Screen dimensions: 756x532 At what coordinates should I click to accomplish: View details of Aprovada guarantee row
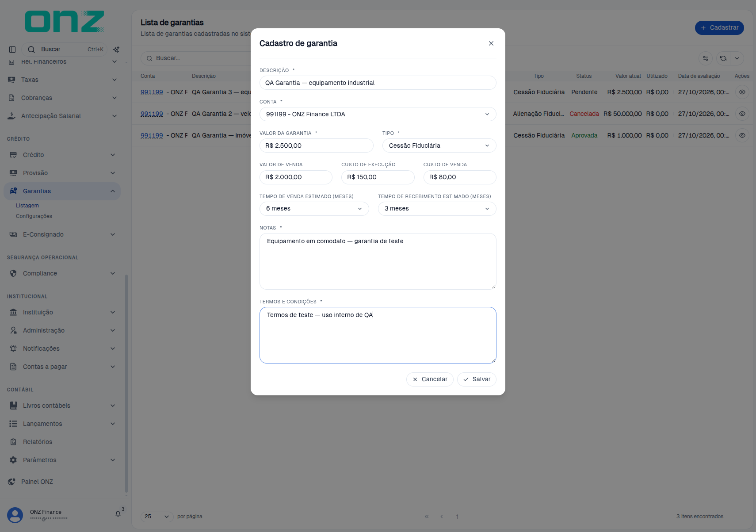coord(742,135)
